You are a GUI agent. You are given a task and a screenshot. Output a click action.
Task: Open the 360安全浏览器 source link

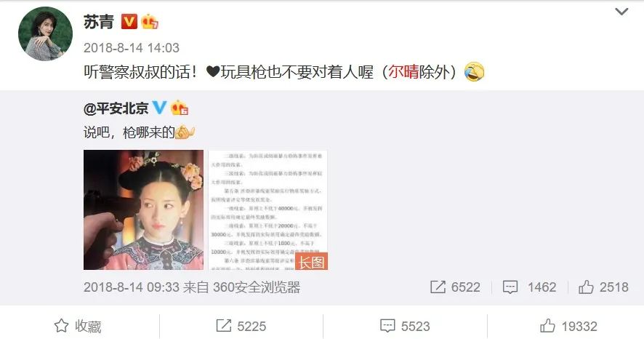click(257, 287)
